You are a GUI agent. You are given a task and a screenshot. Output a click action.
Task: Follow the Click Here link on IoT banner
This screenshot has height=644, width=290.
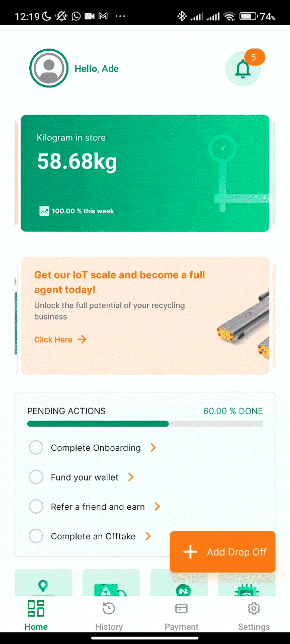pos(60,340)
